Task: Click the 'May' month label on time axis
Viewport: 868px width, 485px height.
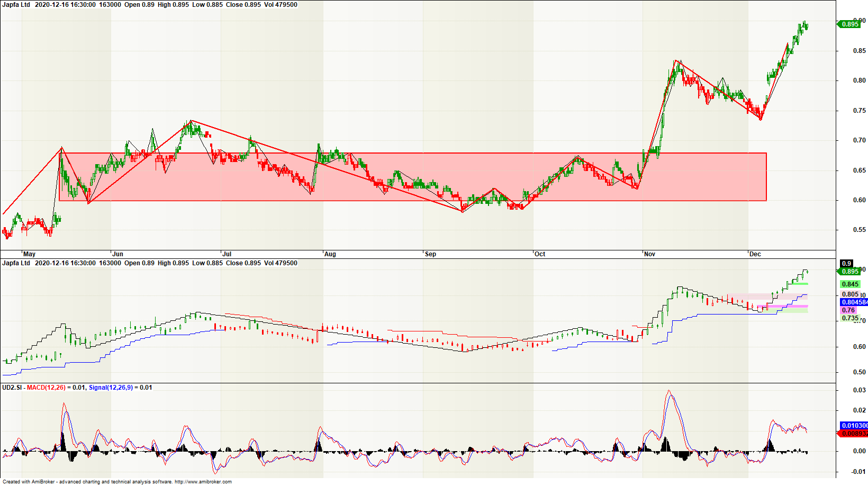Action: click(x=30, y=254)
